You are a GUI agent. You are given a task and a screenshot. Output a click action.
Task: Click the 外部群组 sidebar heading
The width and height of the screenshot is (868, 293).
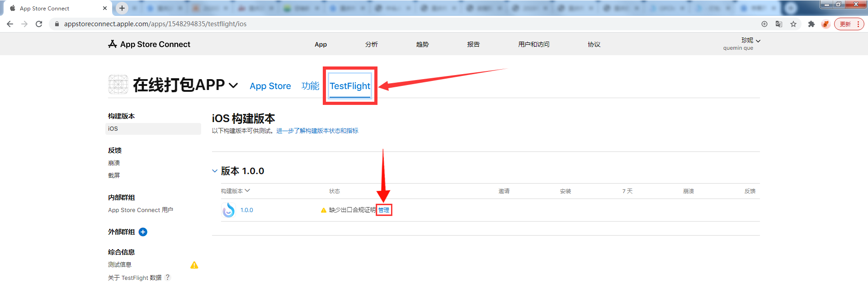[x=121, y=232]
